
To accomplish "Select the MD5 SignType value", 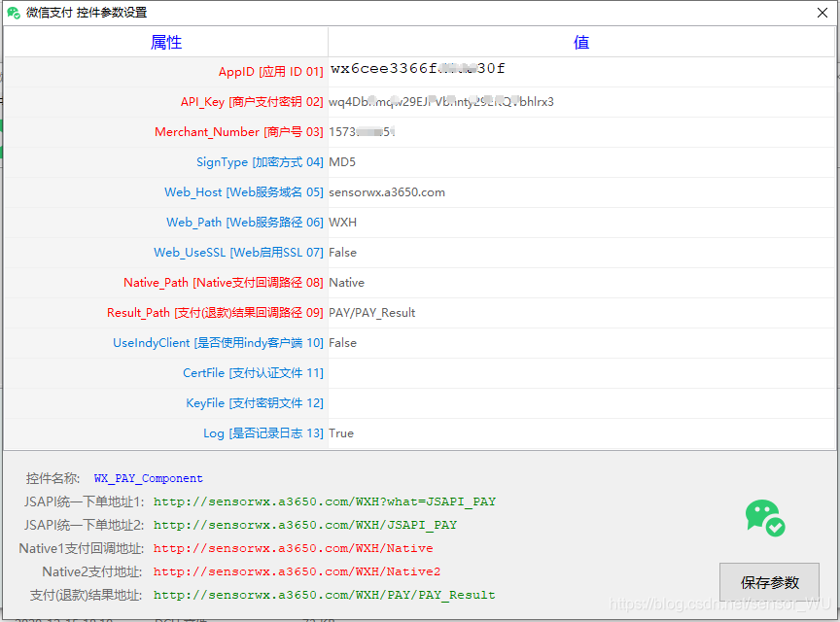I will click(342, 162).
